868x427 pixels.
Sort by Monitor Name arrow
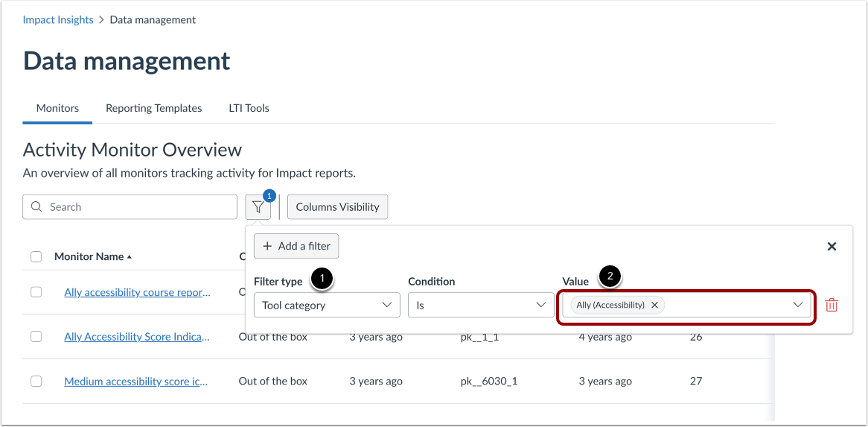130,257
